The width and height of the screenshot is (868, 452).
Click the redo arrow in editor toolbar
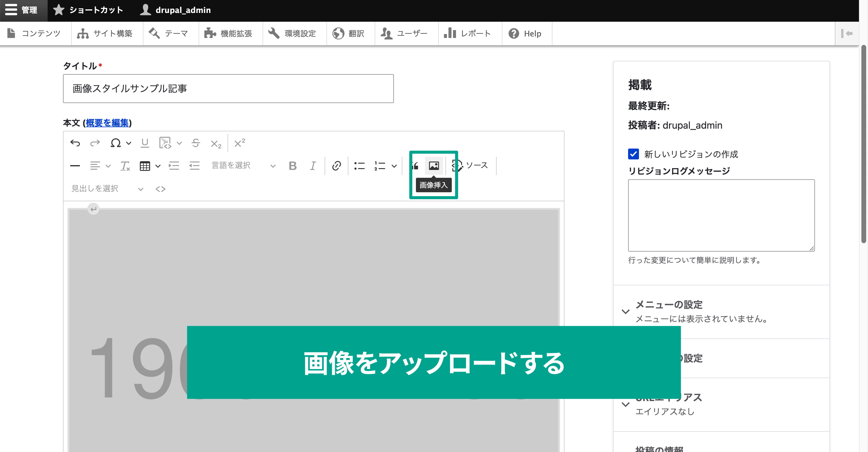pos(95,143)
